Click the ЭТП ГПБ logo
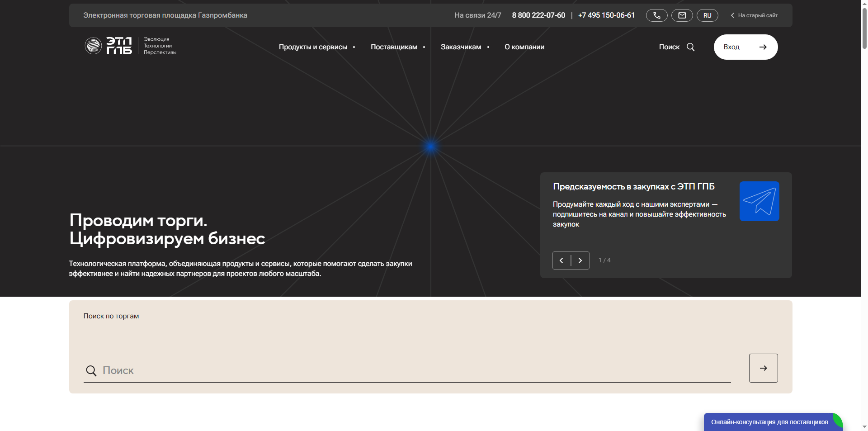The width and height of the screenshot is (868, 431). (x=130, y=46)
